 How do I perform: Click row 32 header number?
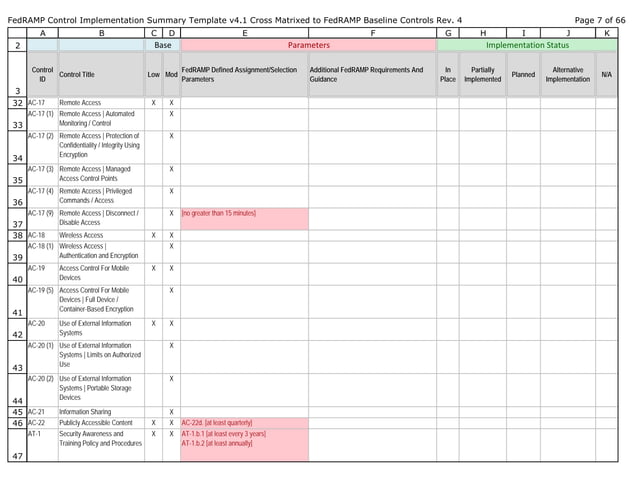[17, 103]
